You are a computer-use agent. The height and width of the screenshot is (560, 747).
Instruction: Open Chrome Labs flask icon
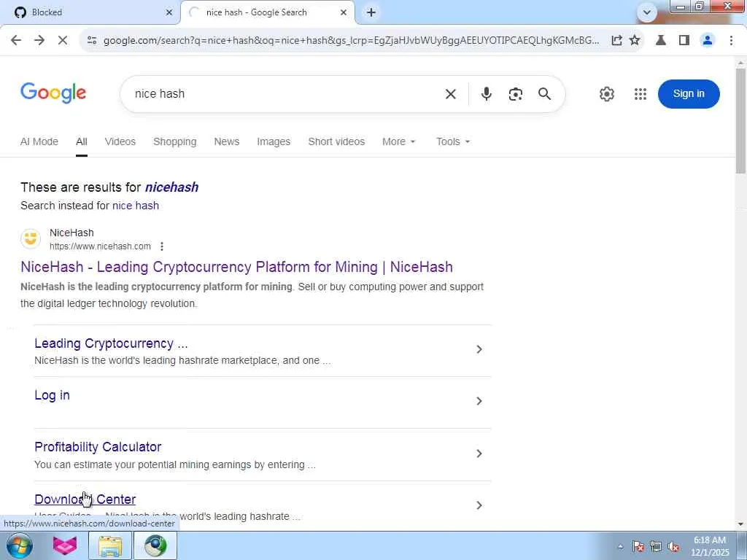click(x=661, y=41)
